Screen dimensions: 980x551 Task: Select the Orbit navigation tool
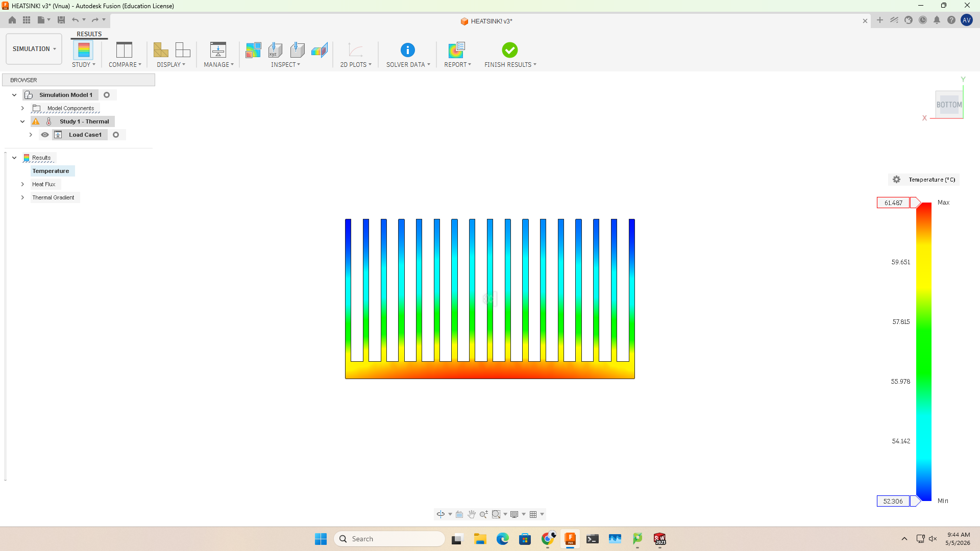[440, 514]
